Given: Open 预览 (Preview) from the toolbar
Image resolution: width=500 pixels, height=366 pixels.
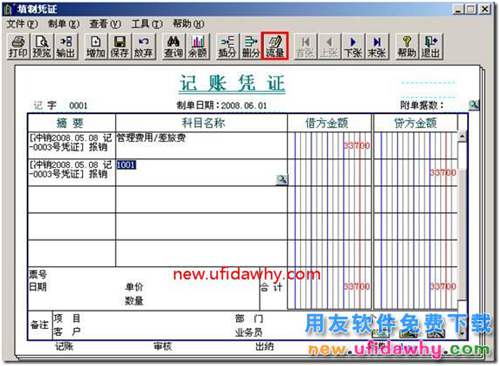Looking at the screenshot, I should click(42, 46).
